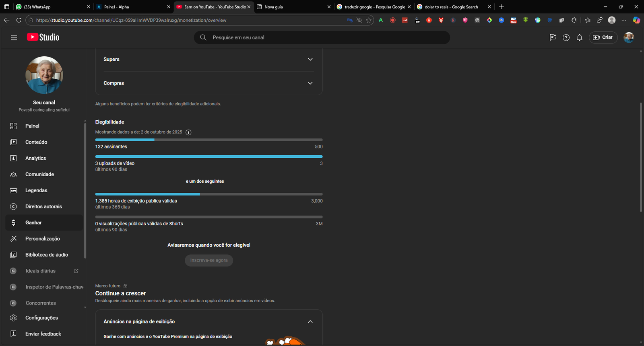Open the browser extensions puzzle icon
The width and height of the screenshot is (644, 346).
click(574, 20)
